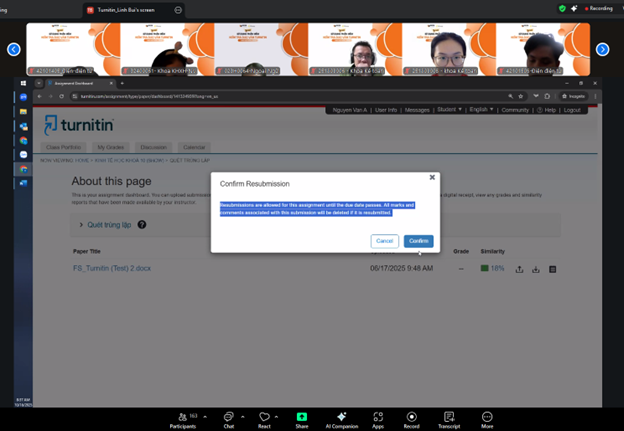The image size is (624, 431).
Task: Expand the Quét trùng lặp assignment section
Action: (81, 225)
